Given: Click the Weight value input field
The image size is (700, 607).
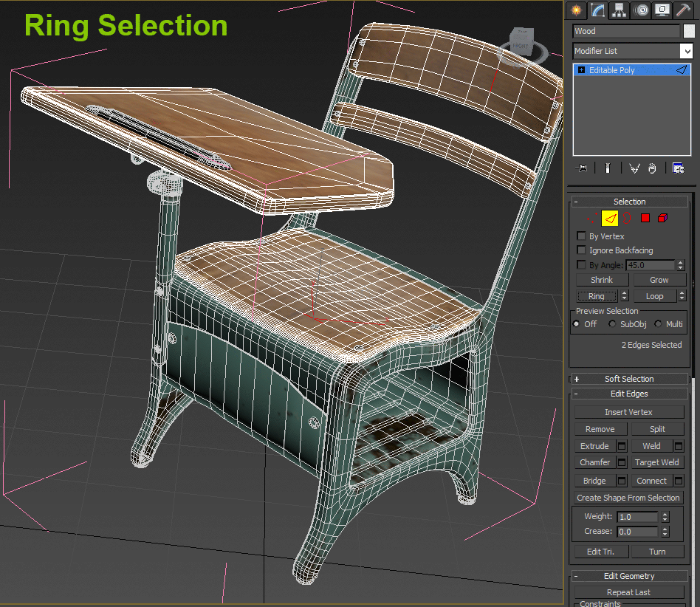Looking at the screenshot, I should coord(637,517).
